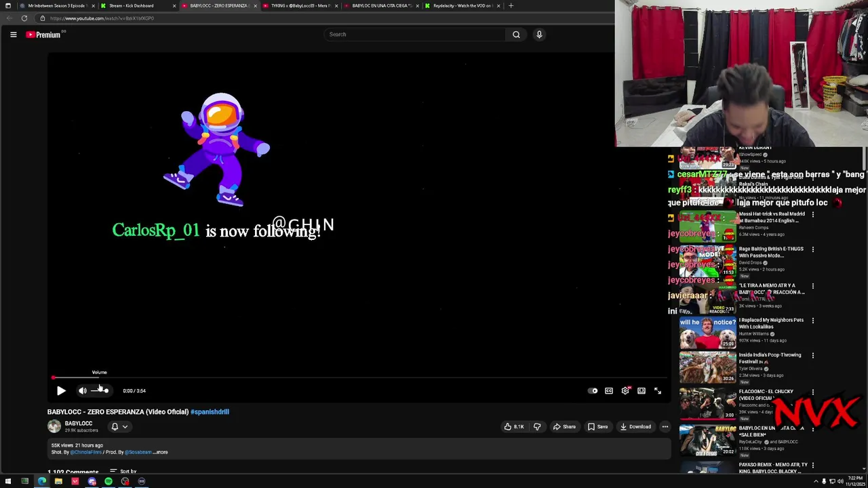Open more actions (three dots) beside Download
Viewport: 868px width, 488px height.
(x=665, y=426)
